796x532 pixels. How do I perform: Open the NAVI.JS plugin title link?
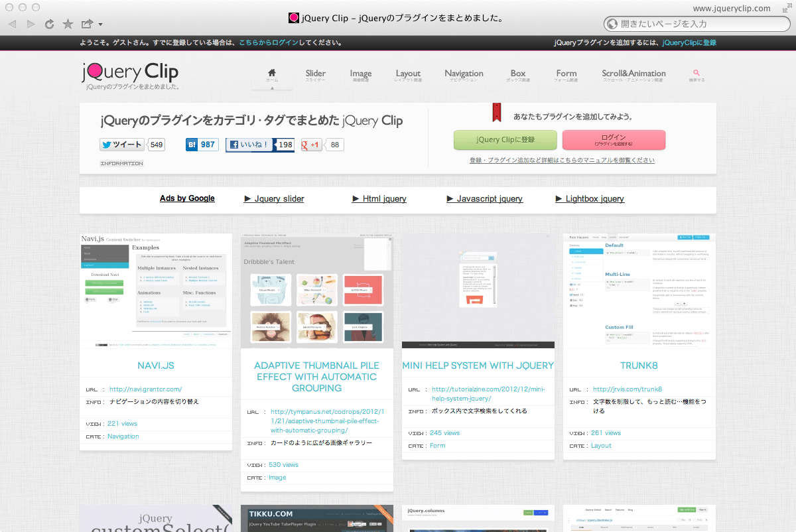click(x=156, y=366)
